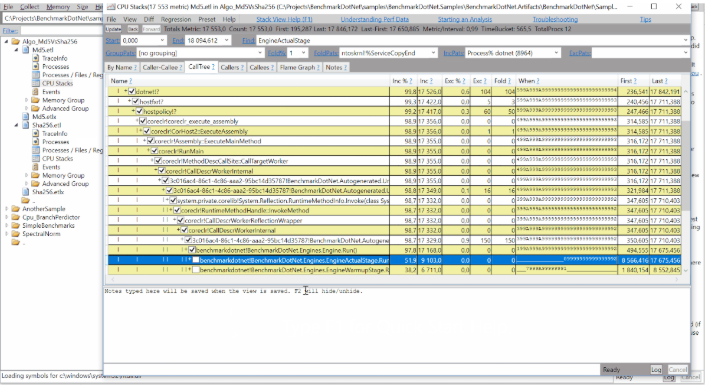Screen dimensions: 707x386
Task: Open Starting an Analysis link
Action: click(464, 19)
